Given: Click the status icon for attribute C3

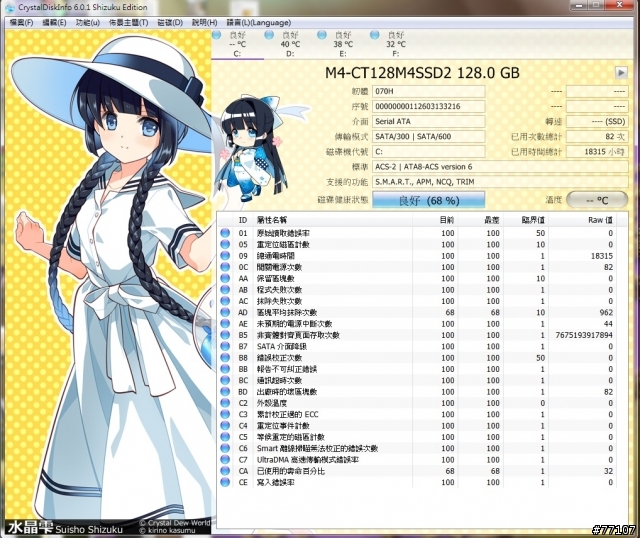Looking at the screenshot, I should tap(225, 414).
